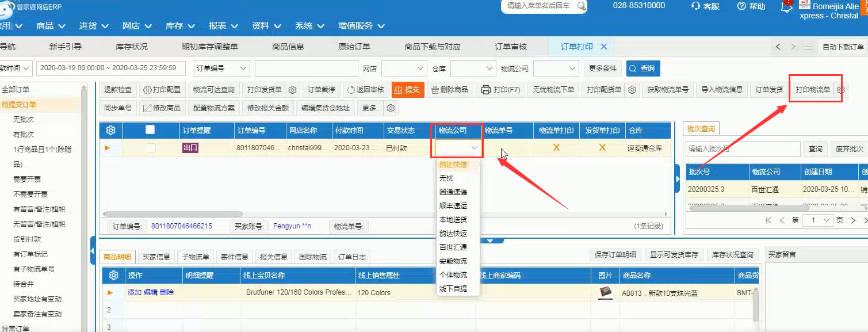This screenshot has height=332, width=868.
Task: Switch to the 原始订单 tab
Action: click(354, 47)
